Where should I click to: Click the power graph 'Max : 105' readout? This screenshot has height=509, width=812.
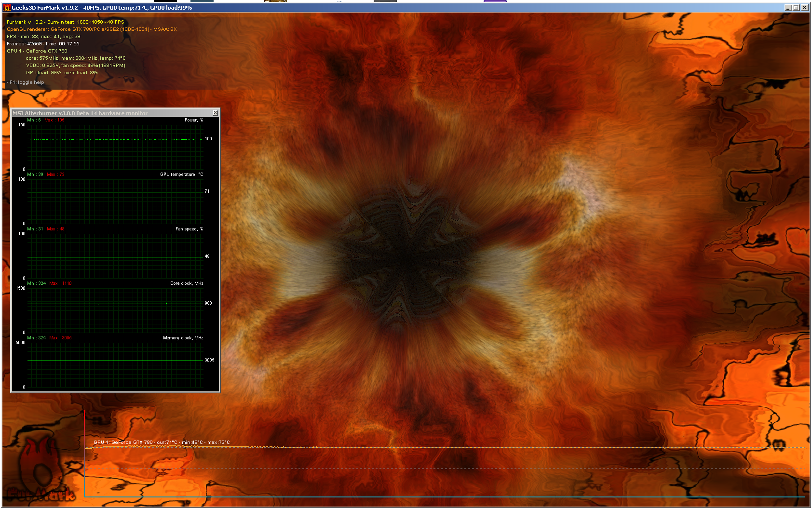pos(54,120)
